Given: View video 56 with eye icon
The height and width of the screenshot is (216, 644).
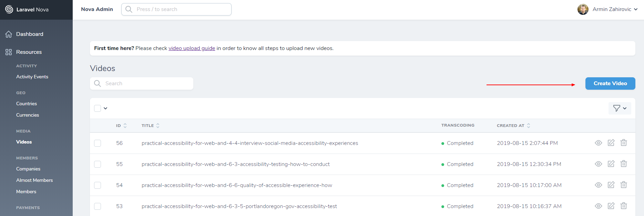Looking at the screenshot, I should (599, 143).
